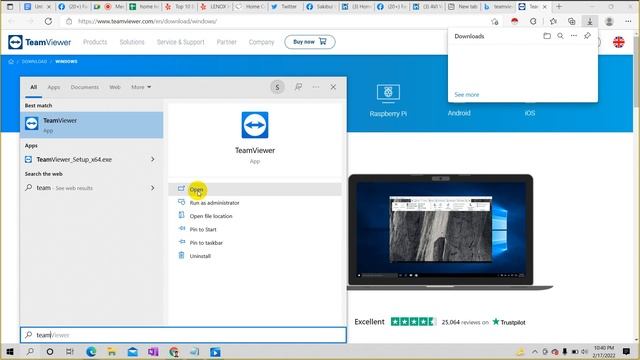The height and width of the screenshot is (360, 640).
Task: Open the Company menu
Action: [261, 42]
